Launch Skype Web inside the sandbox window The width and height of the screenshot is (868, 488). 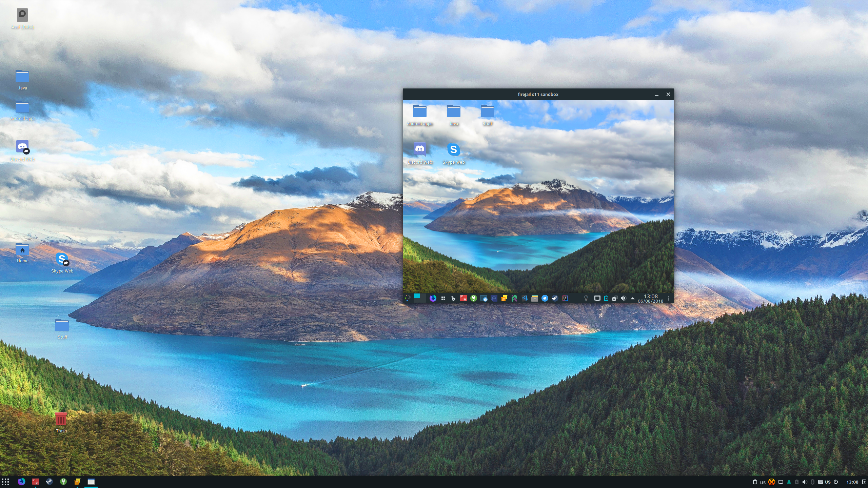click(454, 154)
